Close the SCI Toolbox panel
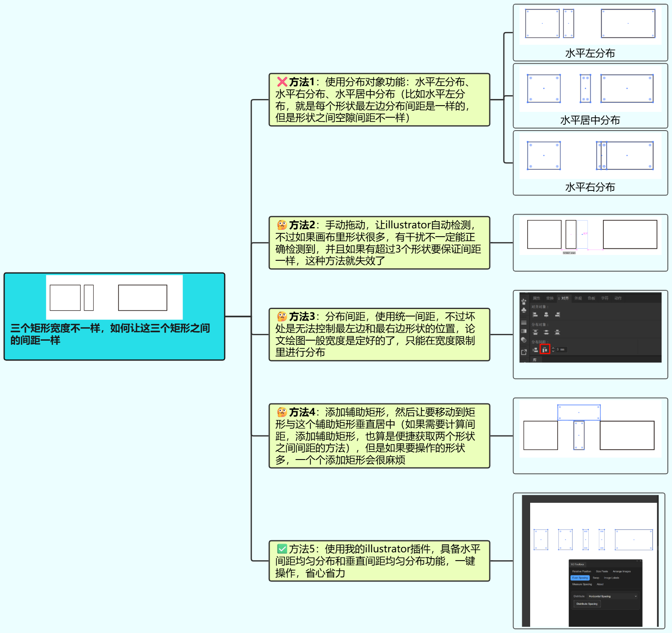This screenshot has height=633, width=672. (640, 561)
